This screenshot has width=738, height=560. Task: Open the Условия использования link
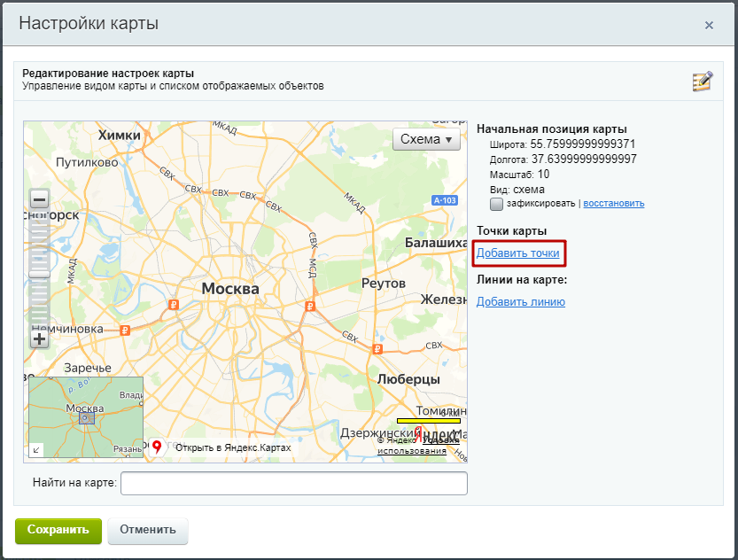click(418, 445)
